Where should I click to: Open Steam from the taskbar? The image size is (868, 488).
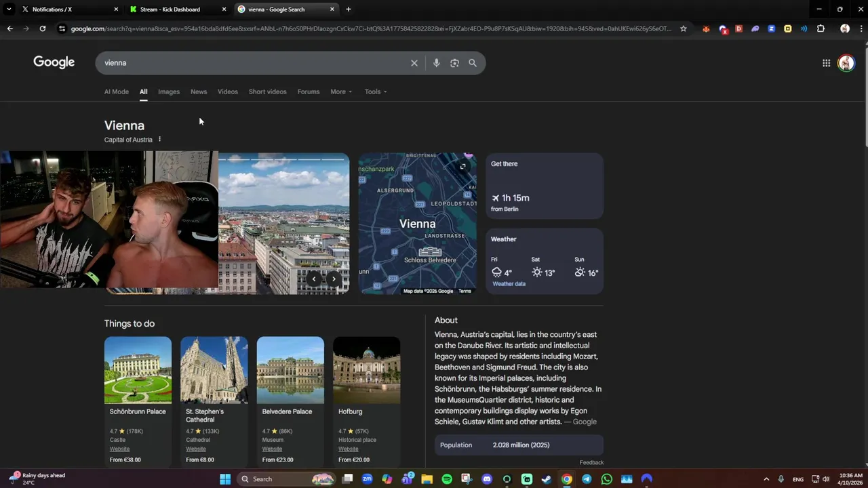coord(547,479)
